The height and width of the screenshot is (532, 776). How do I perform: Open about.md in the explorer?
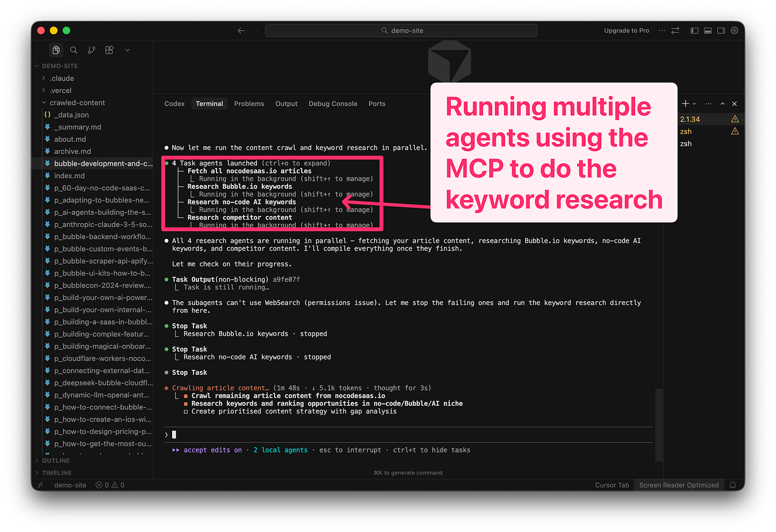point(70,139)
